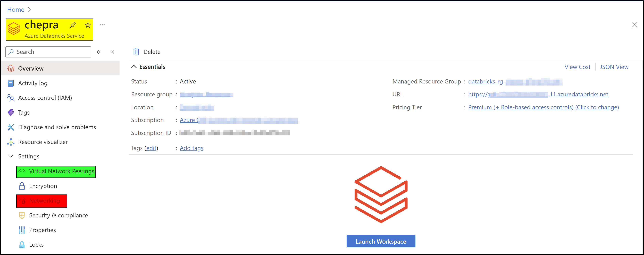Click the Resource visualizer hierarchy icon
This screenshot has width=644, height=255.
click(x=11, y=142)
